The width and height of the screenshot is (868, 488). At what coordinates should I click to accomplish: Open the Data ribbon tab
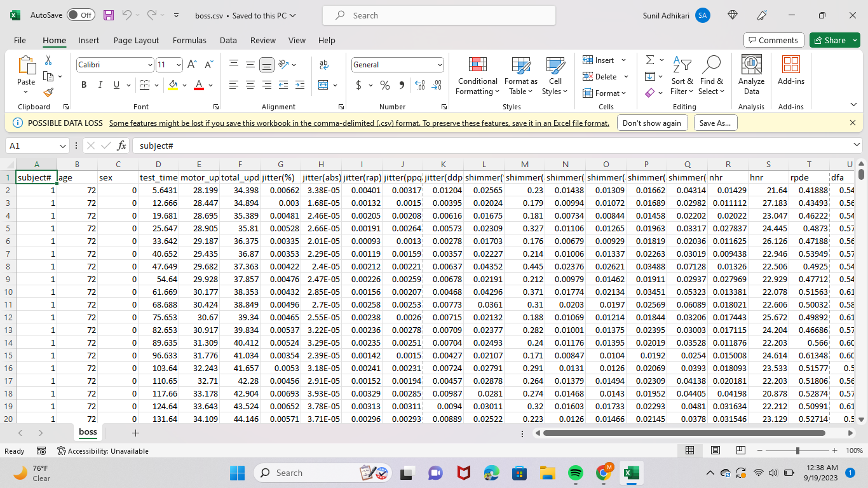[228, 40]
